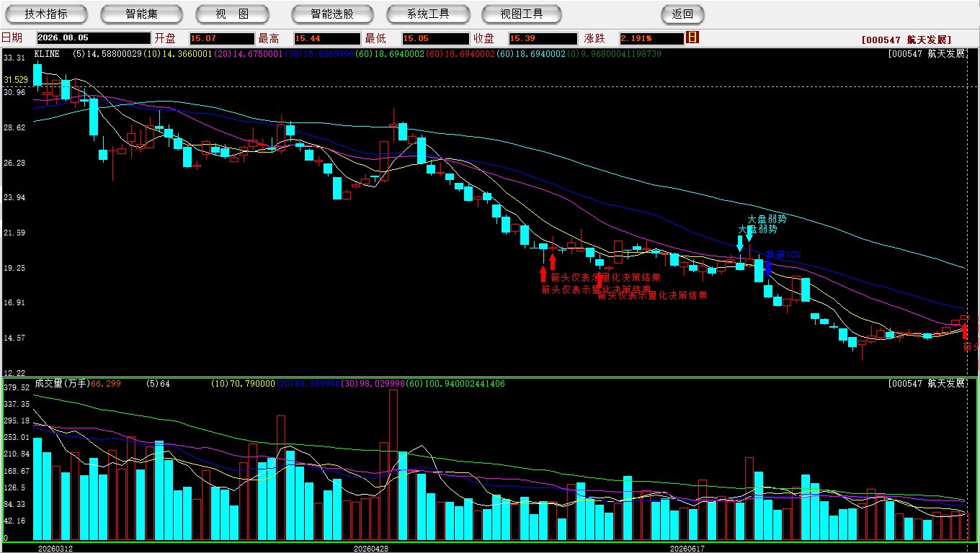980x553 pixels.
Task: Click the 379.52 volume axis label
Action: click(16, 387)
